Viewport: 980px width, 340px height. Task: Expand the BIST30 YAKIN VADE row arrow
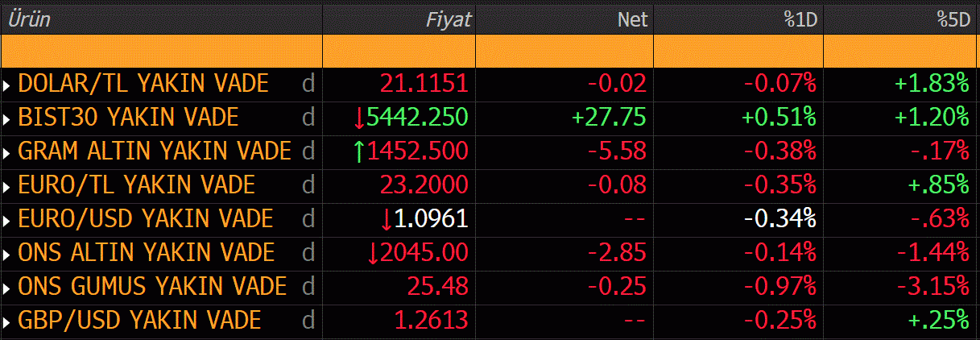tap(7, 118)
